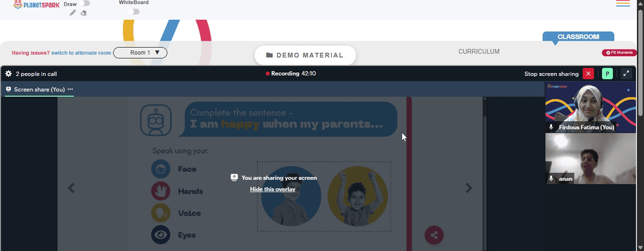The width and height of the screenshot is (644, 251).
Task: Click the PS Moments button
Action: 619,53
